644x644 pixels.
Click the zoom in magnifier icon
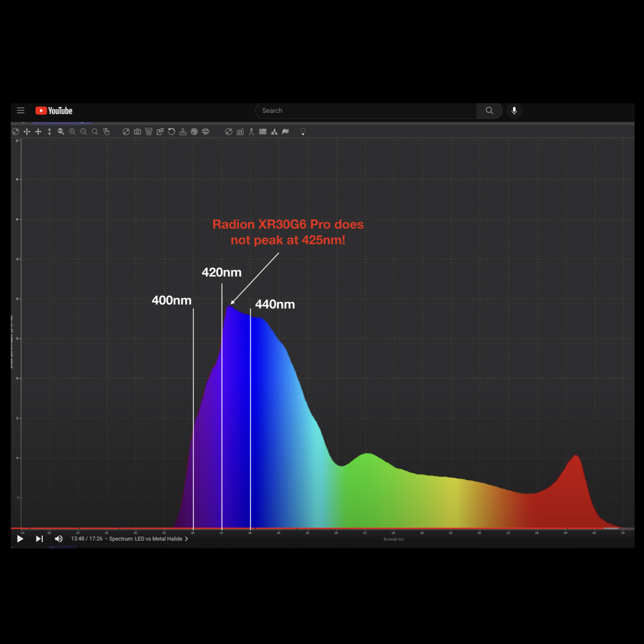click(72, 131)
